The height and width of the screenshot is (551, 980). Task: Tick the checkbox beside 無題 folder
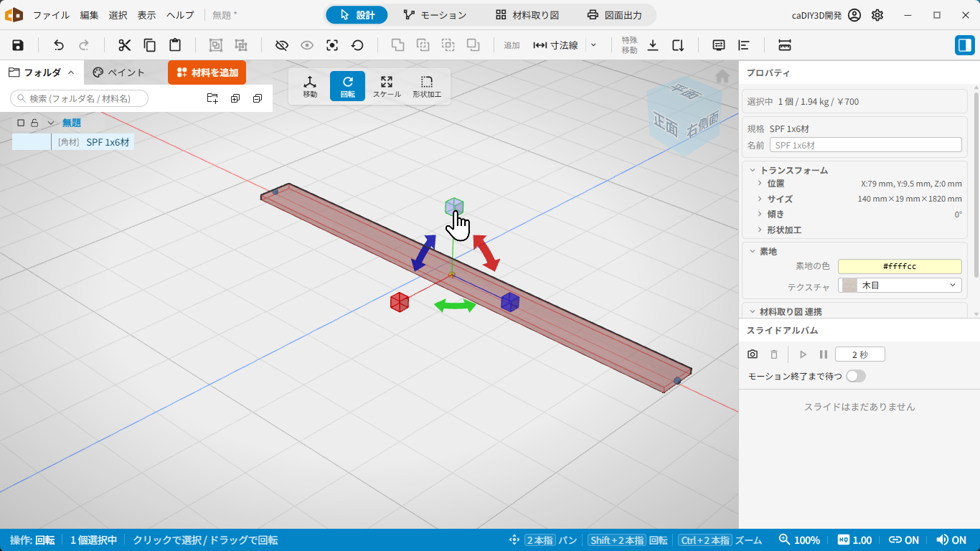[x=21, y=123]
